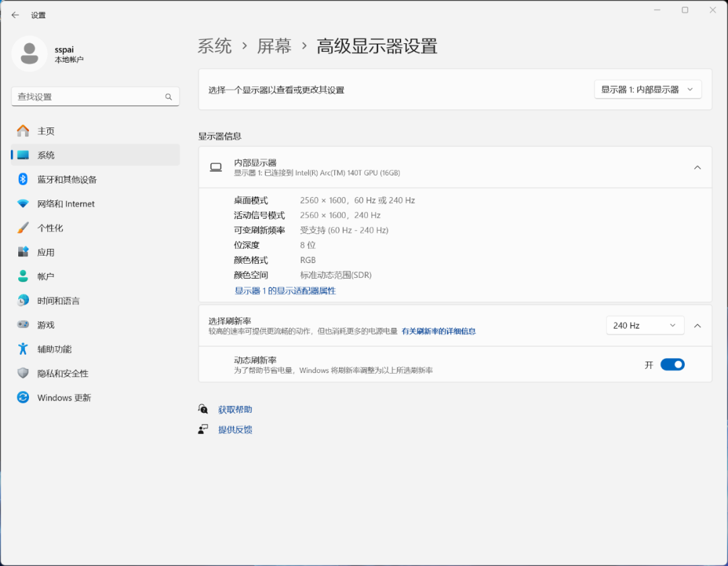Image resolution: width=728 pixels, height=566 pixels.
Task: Click the 系统 monitor icon
Action: click(x=23, y=155)
